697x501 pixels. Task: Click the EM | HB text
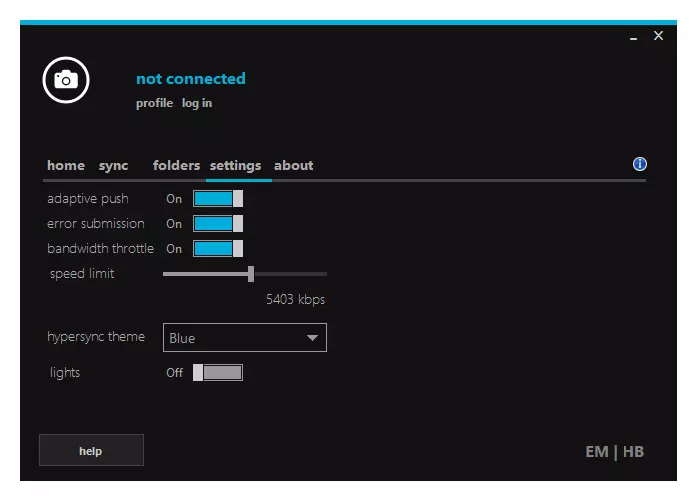pyautogui.click(x=614, y=452)
